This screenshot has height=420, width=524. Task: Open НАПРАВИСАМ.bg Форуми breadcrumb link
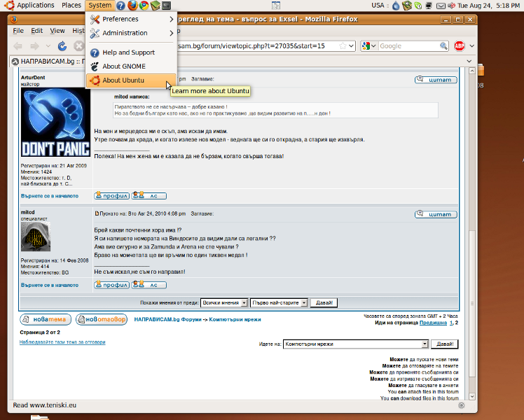click(167, 319)
